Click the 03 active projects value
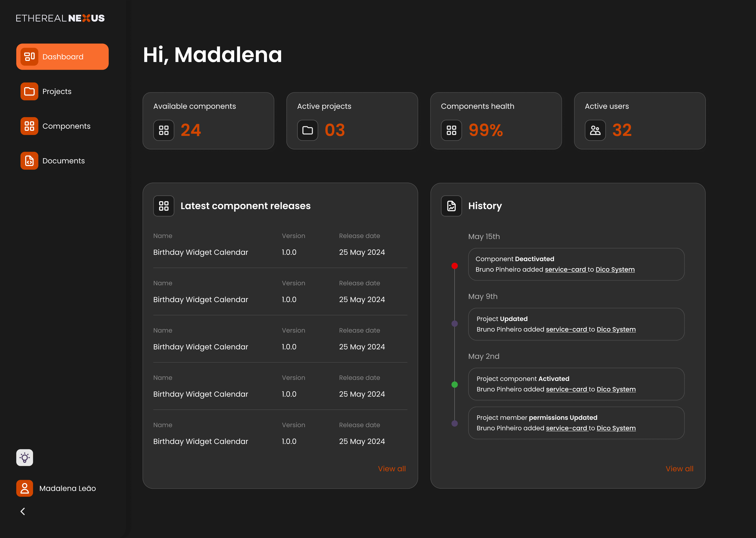The image size is (756, 538). click(335, 130)
